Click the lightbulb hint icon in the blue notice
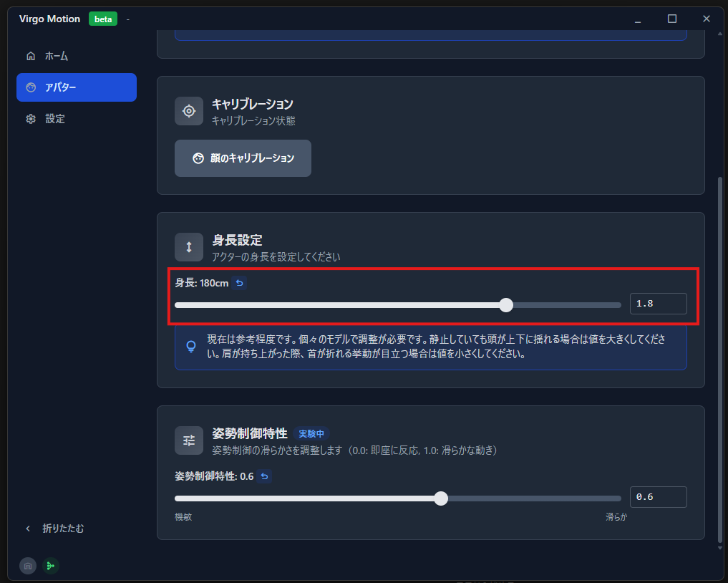 click(x=190, y=347)
